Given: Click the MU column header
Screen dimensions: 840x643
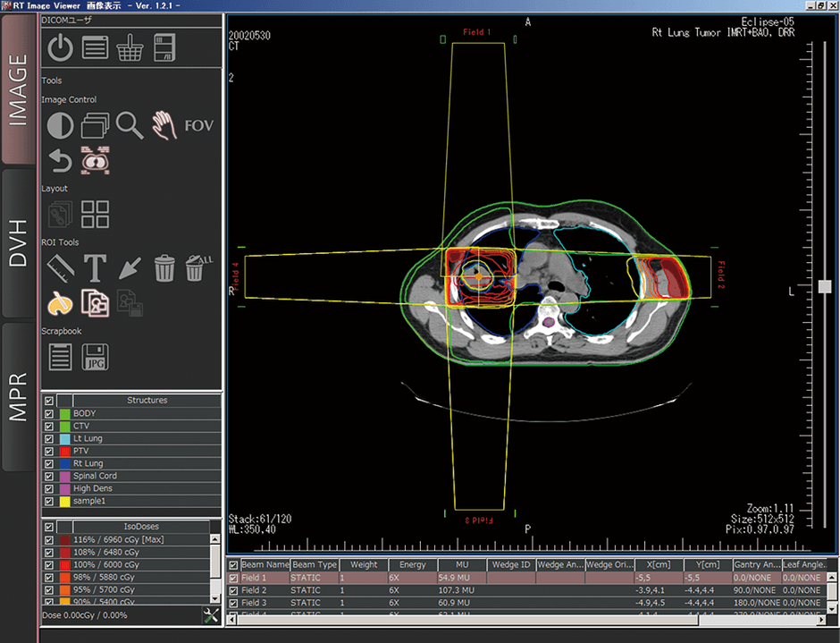Looking at the screenshot, I should point(461,565).
